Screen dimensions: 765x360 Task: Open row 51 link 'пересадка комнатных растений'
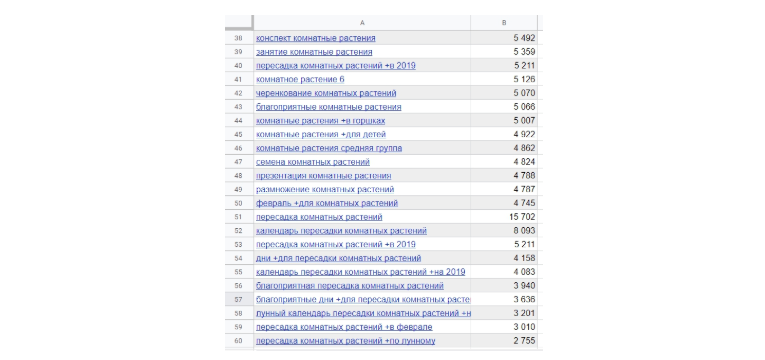[x=319, y=217]
